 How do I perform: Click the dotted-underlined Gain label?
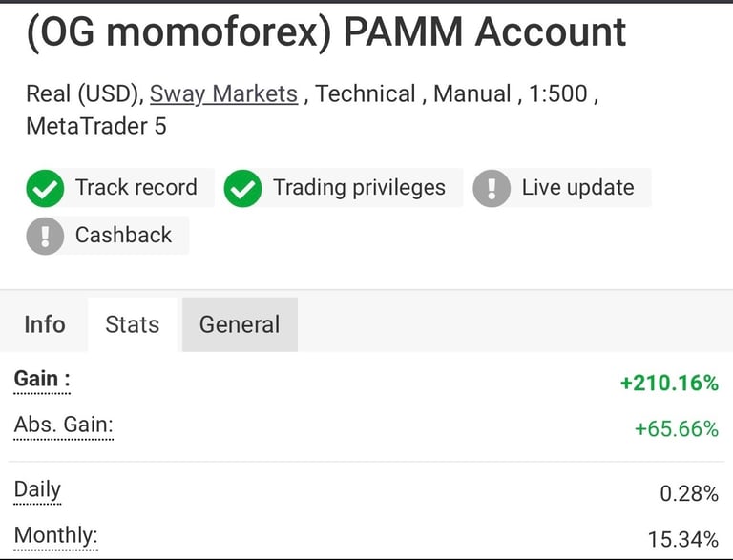click(x=42, y=379)
